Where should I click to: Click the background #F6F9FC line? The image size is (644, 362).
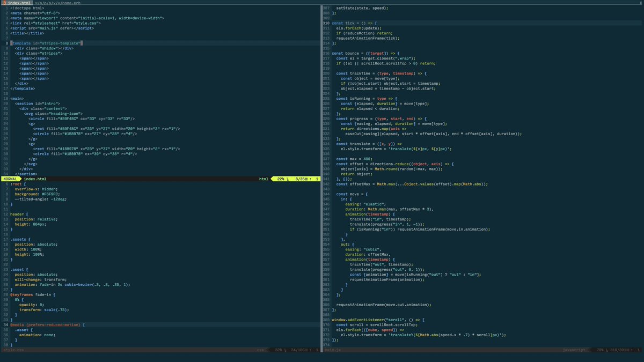[37, 194]
